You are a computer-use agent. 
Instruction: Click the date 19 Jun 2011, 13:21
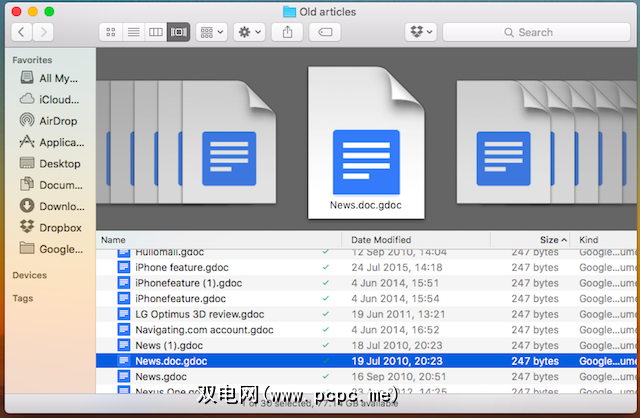398,314
